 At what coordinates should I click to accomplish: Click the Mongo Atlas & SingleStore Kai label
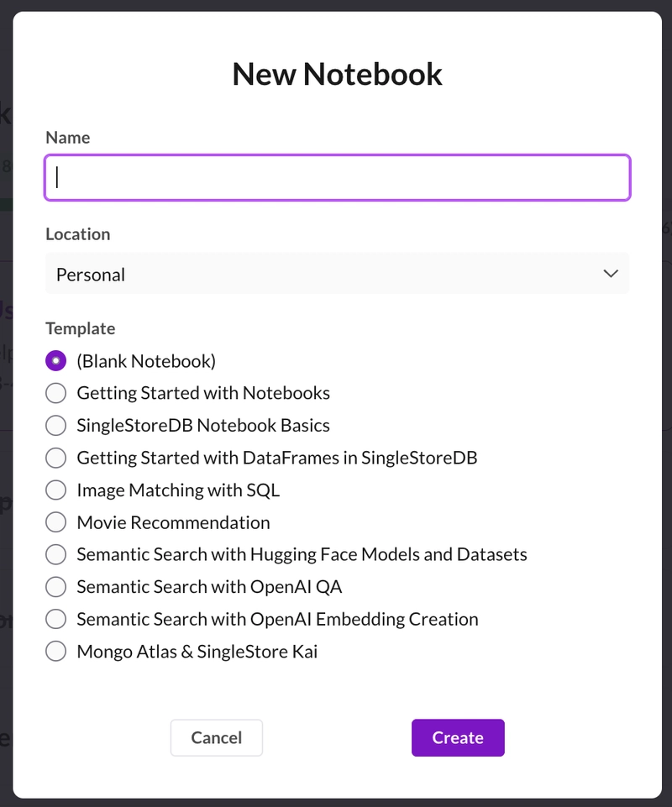click(197, 652)
